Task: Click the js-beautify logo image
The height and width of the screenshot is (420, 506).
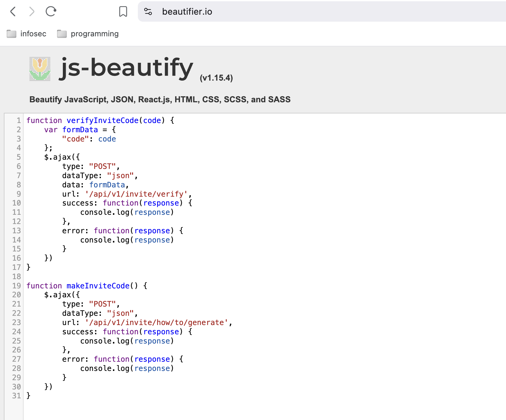Action: (x=40, y=69)
